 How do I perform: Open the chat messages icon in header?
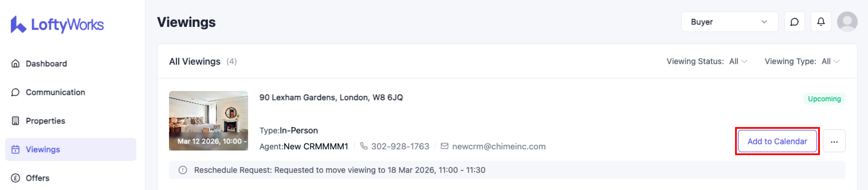point(794,22)
